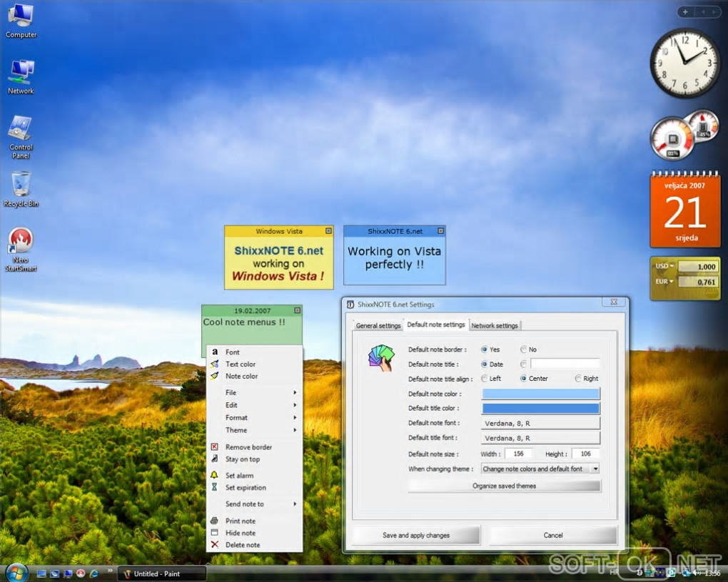Screen dimensions: 728x582
Task: Switch to the General settings tab
Action: [378, 325]
